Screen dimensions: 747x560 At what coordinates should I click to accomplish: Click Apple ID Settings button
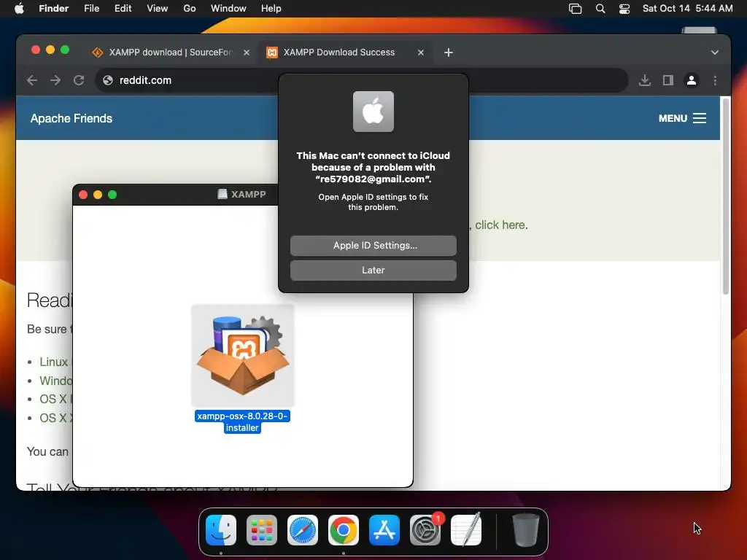[373, 245]
